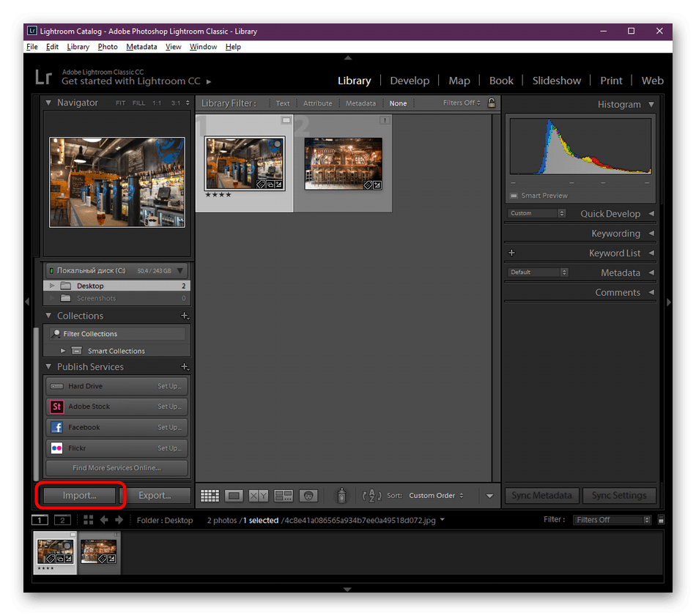Image resolution: width=696 pixels, height=616 pixels.
Task: Open the Photo menu
Action: (x=107, y=46)
